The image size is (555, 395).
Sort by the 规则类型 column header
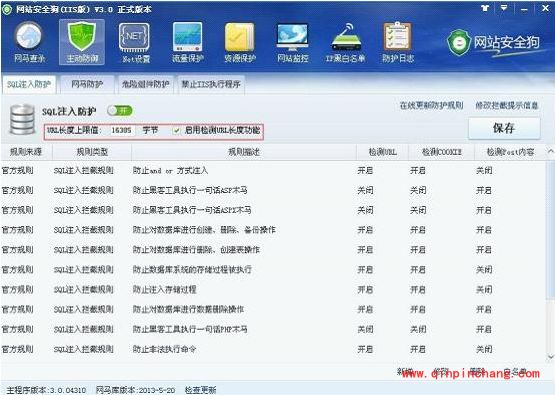tap(92, 152)
